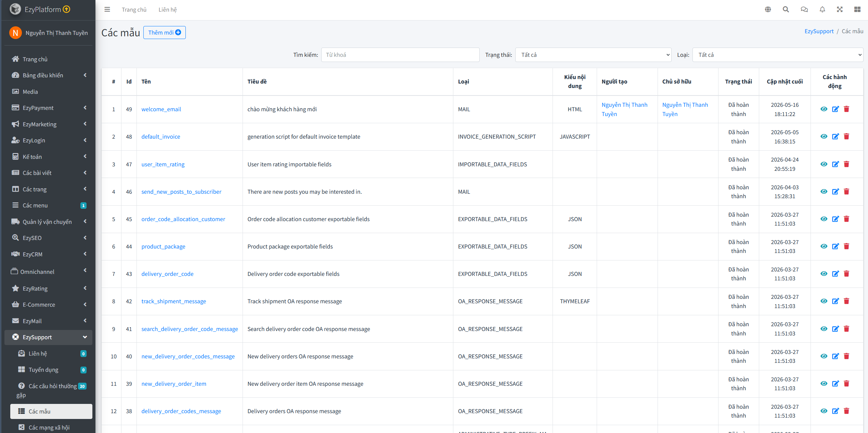Focus the Từ khoá search input
The height and width of the screenshot is (433, 868).
[400, 55]
